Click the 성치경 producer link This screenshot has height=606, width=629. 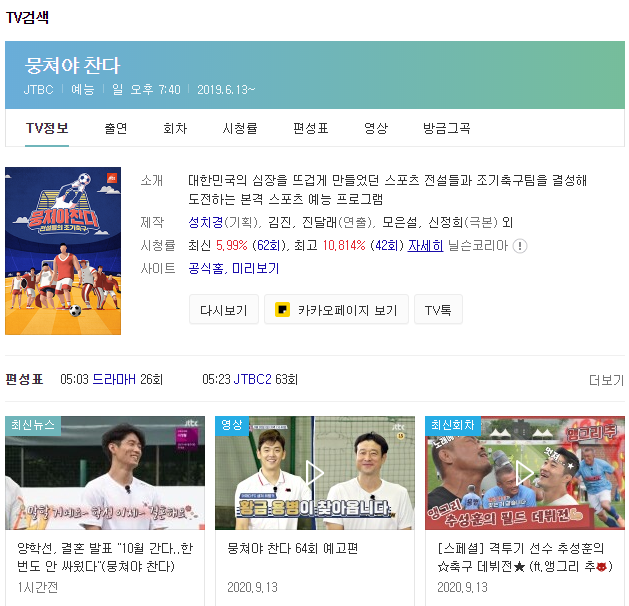pyautogui.click(x=206, y=222)
